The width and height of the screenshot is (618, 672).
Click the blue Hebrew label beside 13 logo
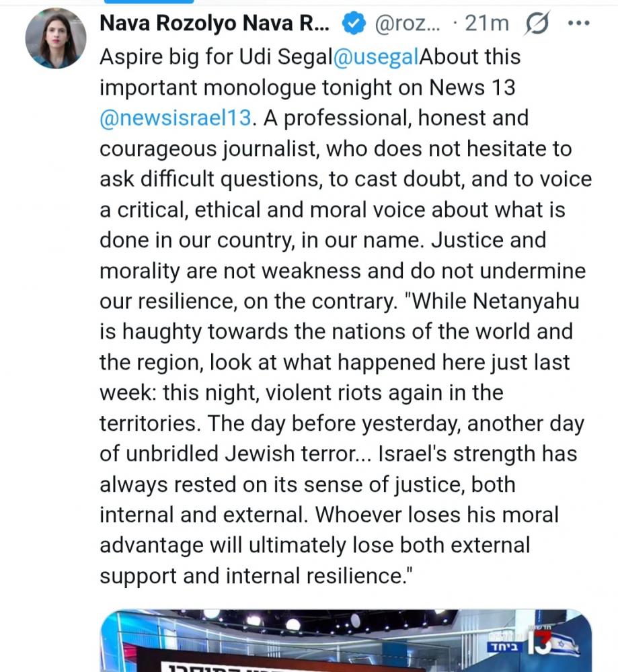pyautogui.click(x=502, y=646)
